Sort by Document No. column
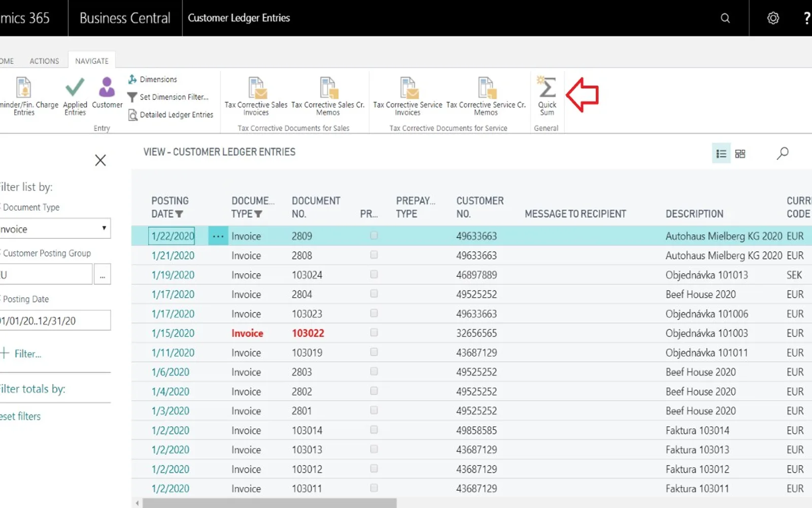 point(316,207)
